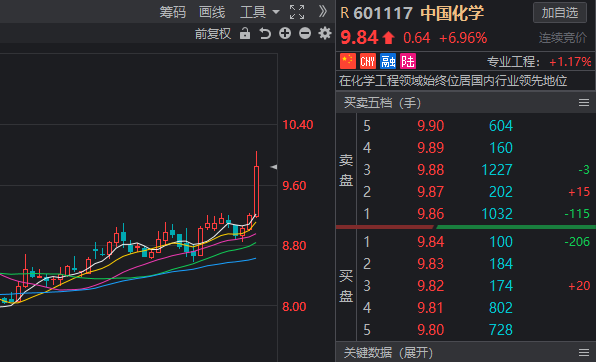Open the 工具 dropdown menu
596x362 pixels.
[x=260, y=12]
